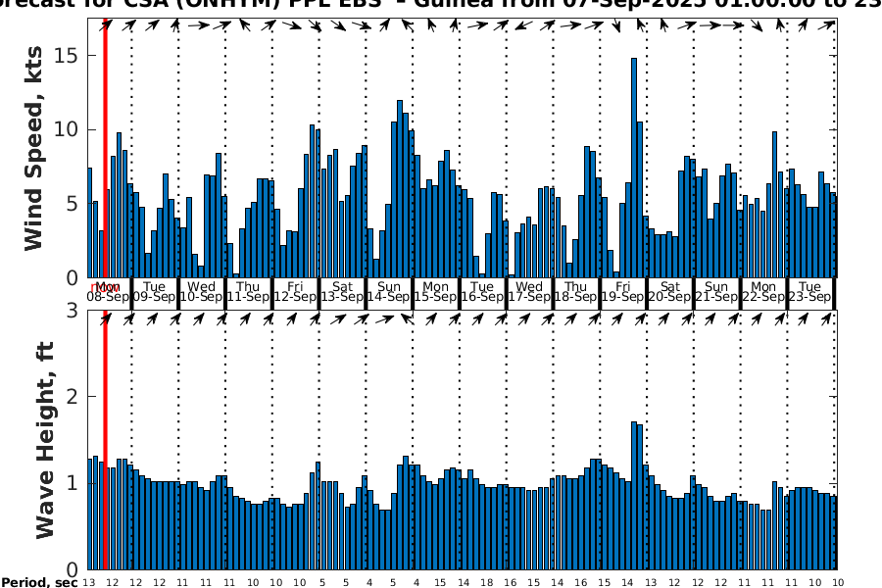The image size is (882, 588).
Task: Select the 'Thu 11-Sep' date label
Action: click(248, 292)
